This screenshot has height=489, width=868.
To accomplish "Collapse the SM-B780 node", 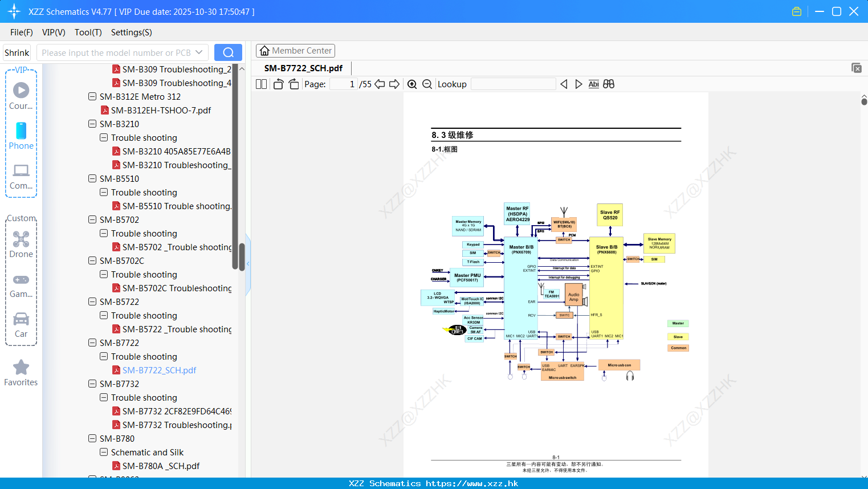I will (x=92, y=438).
